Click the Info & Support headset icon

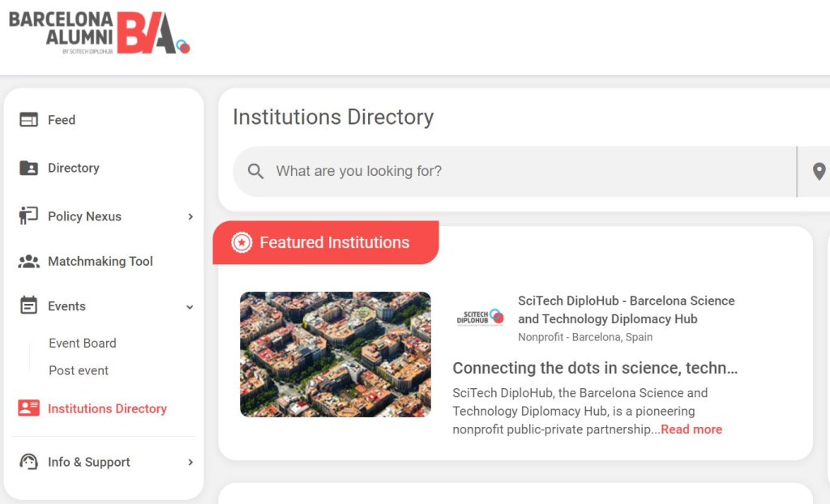pos(28,462)
